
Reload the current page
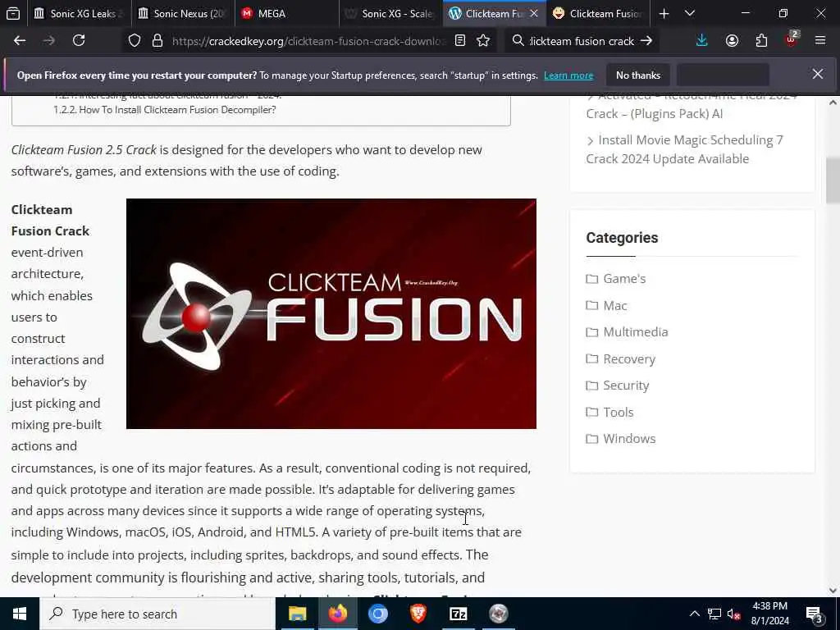[79, 41]
